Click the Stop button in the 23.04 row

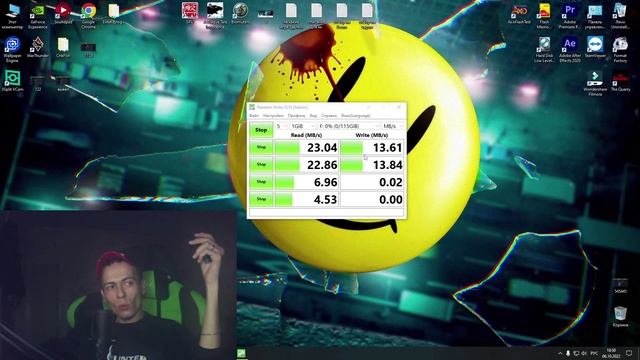click(261, 147)
